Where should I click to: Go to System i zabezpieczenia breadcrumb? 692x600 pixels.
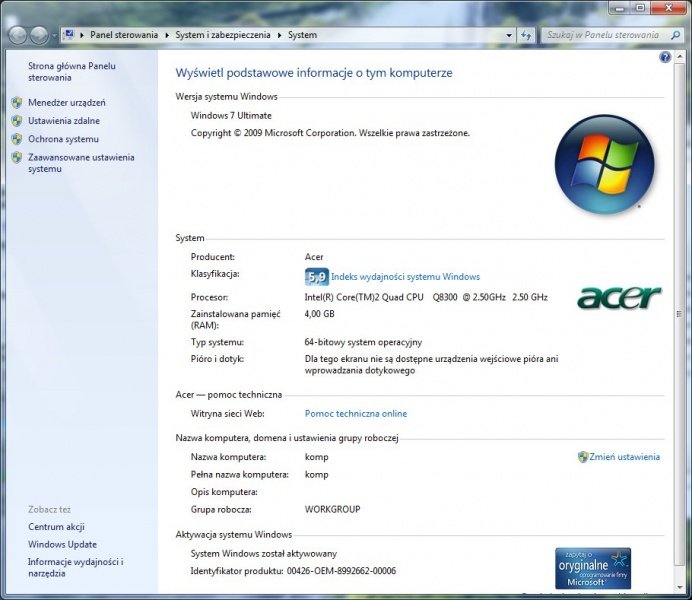[x=224, y=35]
